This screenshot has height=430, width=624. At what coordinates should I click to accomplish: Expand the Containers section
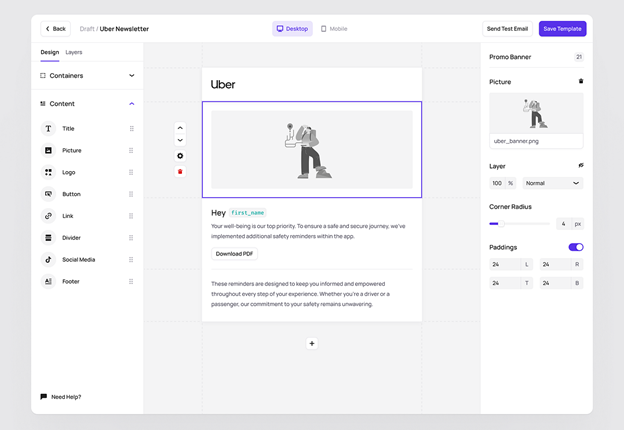pos(87,76)
